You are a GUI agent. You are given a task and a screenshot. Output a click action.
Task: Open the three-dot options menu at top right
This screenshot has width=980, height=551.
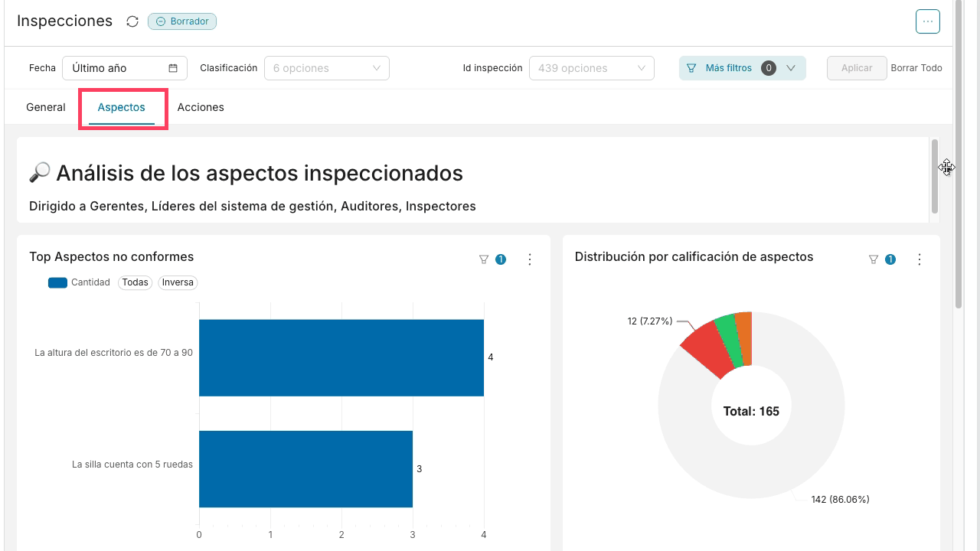(x=927, y=21)
